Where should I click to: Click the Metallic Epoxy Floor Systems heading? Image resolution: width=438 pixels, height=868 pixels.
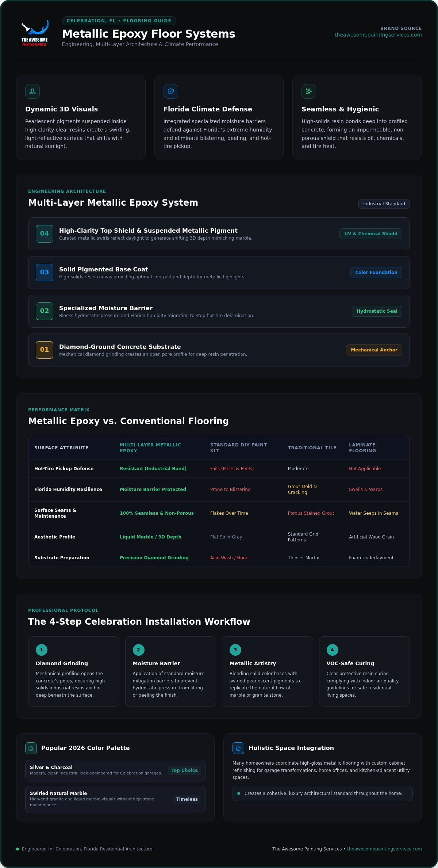[149, 34]
